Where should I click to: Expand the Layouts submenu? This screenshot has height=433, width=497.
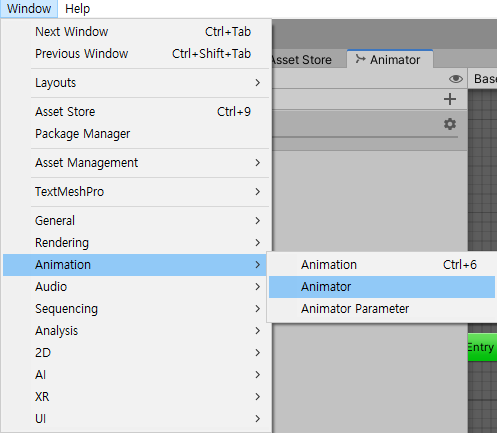click(136, 83)
